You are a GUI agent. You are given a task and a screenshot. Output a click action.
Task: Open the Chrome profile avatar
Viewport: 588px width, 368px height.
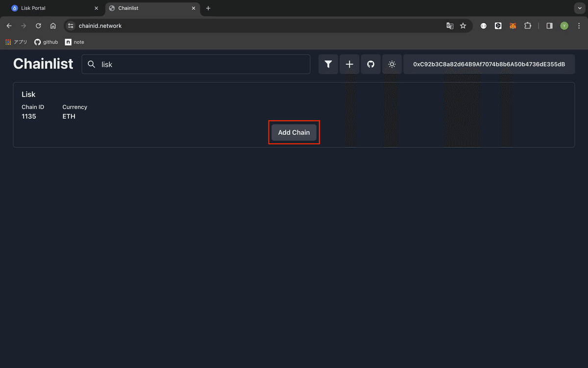pyautogui.click(x=564, y=26)
